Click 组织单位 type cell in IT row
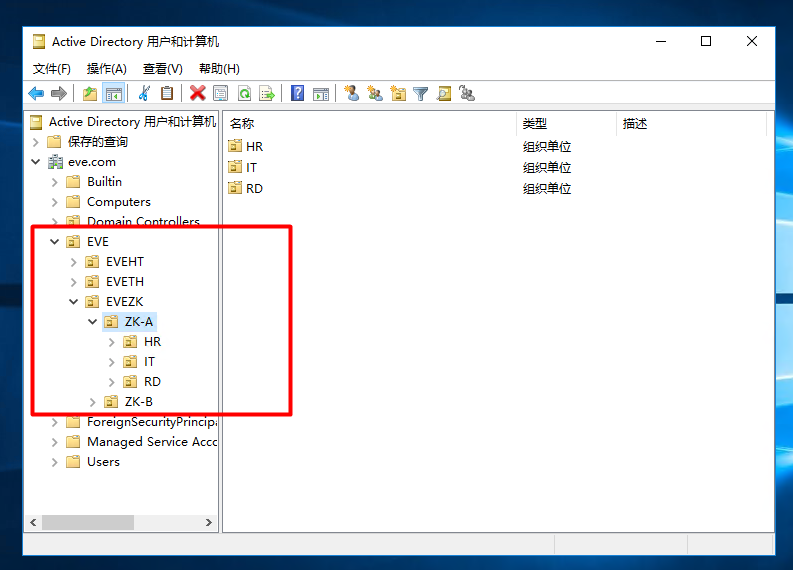The width and height of the screenshot is (793, 570). point(547,167)
